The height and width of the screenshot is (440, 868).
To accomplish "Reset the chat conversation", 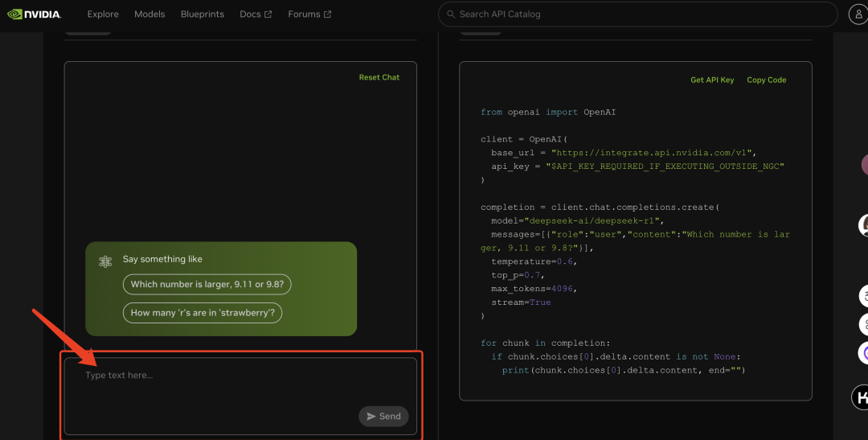I will point(379,77).
